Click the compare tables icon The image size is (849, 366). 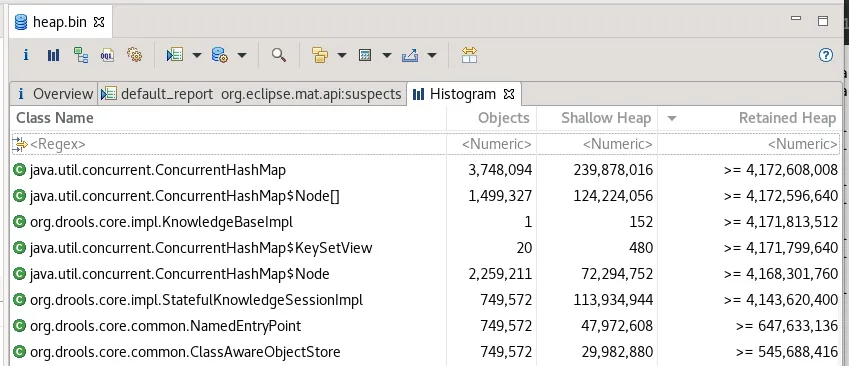pos(469,55)
